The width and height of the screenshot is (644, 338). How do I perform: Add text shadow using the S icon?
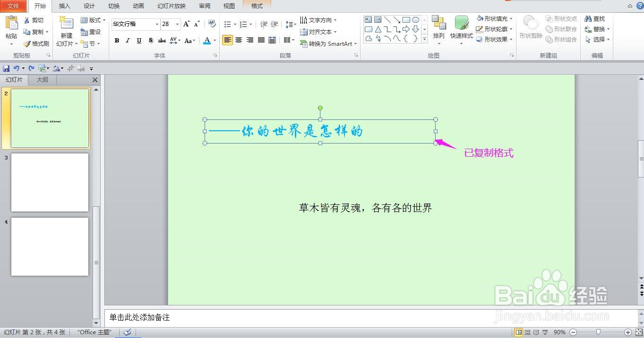coord(150,41)
